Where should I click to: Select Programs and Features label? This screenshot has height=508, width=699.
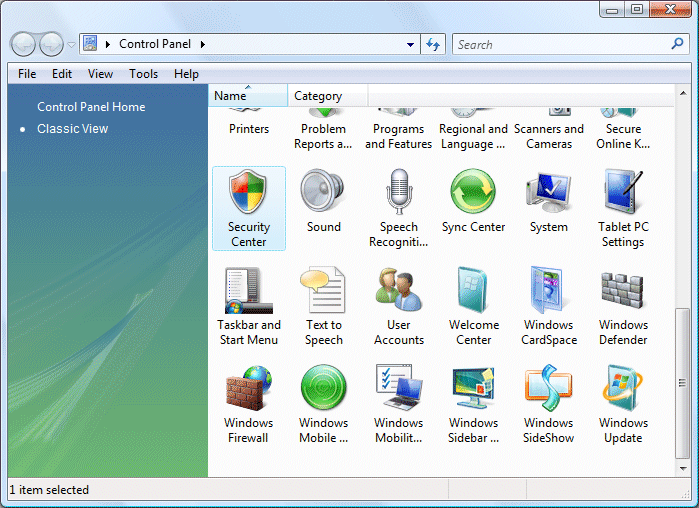pyautogui.click(x=399, y=136)
